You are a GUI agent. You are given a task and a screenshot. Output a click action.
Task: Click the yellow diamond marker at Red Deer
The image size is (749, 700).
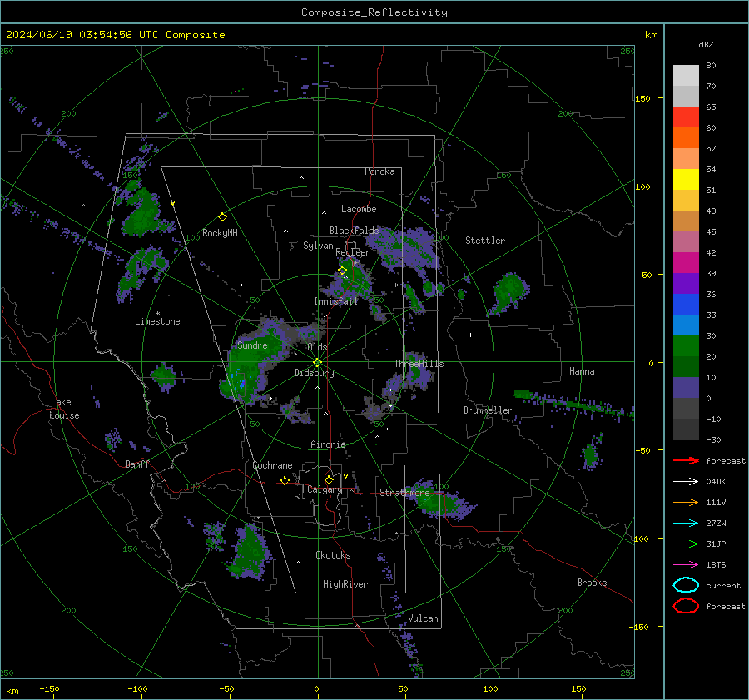pyautogui.click(x=342, y=271)
